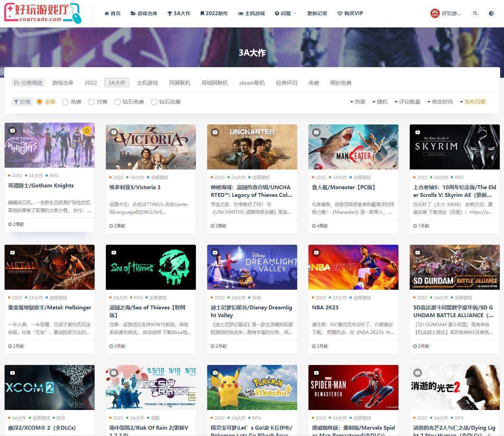Click video icon on Sea of Thieves card
Viewport: 504px width, 436px height.
[114, 252]
